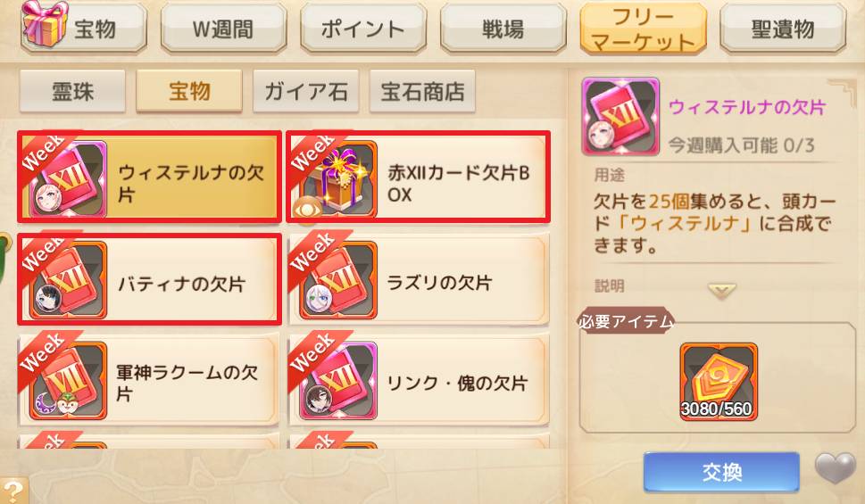The height and width of the screenshot is (504, 865).
Task: Toggle the eye icon on gift box item
Action: tap(307, 211)
